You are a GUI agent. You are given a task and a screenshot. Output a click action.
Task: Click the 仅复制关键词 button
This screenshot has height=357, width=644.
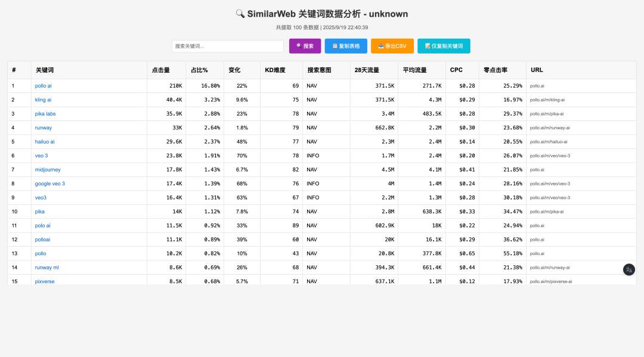click(444, 46)
